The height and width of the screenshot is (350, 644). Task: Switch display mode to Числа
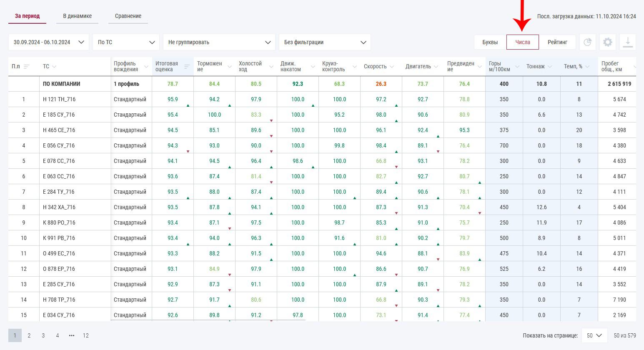pyautogui.click(x=523, y=42)
